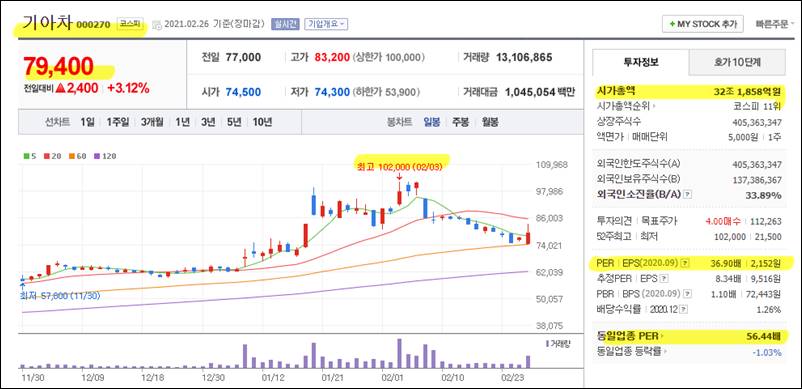Click the 투자의견 label

point(615,221)
